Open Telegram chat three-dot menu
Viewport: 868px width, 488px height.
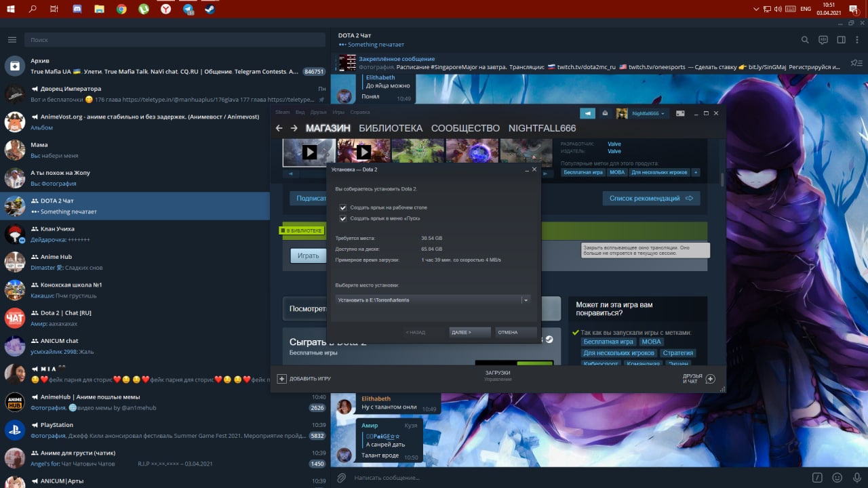[858, 40]
